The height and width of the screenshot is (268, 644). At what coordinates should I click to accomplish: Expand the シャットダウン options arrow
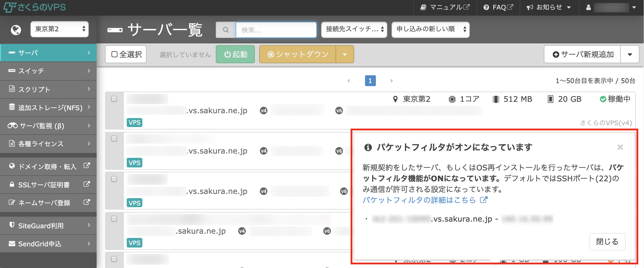(345, 54)
